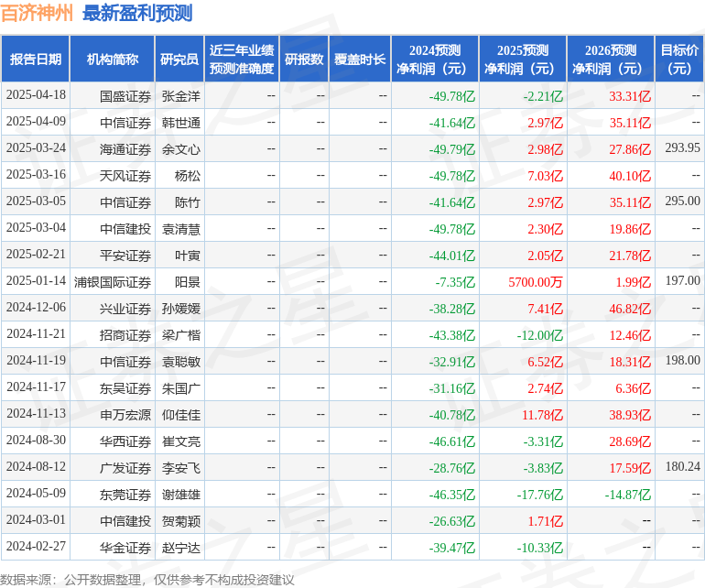Click the -7.35亿 forecast value
The height and width of the screenshot is (588, 705).
pos(455,282)
